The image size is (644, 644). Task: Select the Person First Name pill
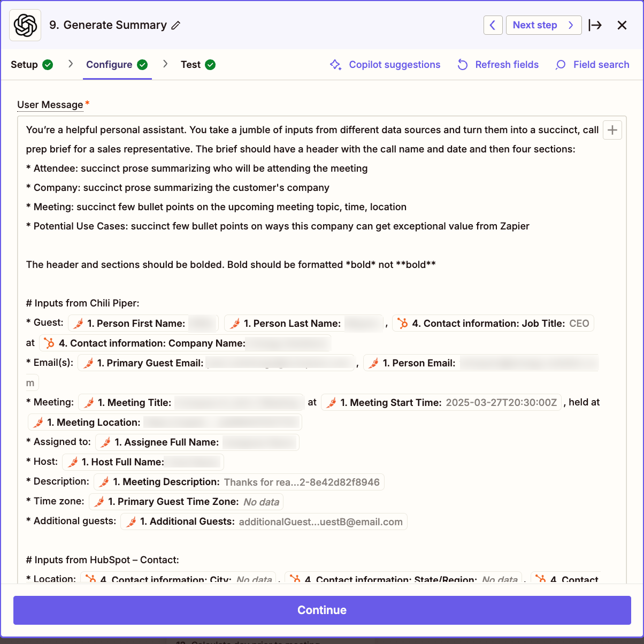pyautogui.click(x=143, y=323)
